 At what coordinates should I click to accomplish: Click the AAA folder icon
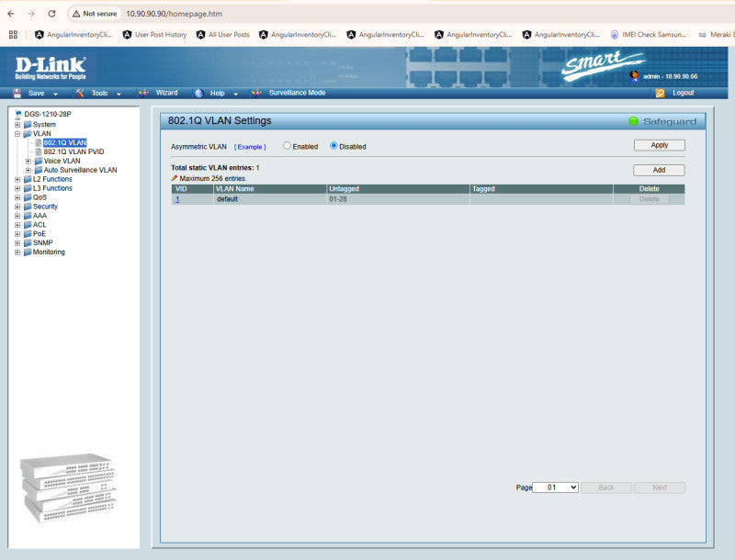point(28,216)
